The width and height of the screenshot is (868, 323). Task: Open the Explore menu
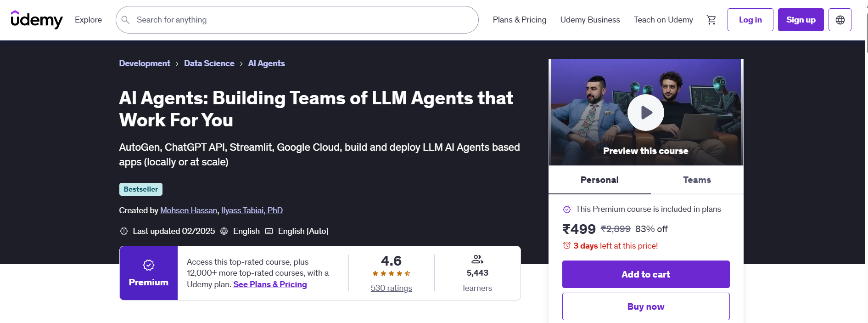[88, 20]
